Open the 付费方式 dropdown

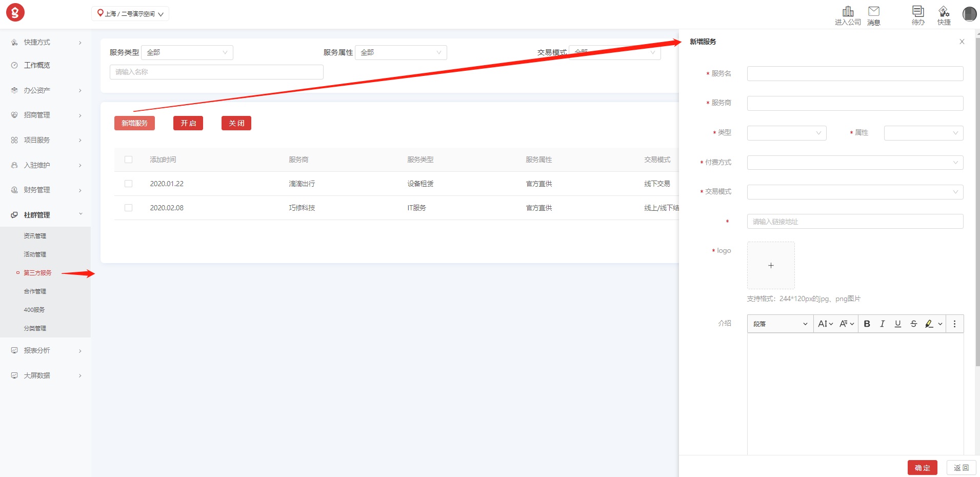pos(854,163)
